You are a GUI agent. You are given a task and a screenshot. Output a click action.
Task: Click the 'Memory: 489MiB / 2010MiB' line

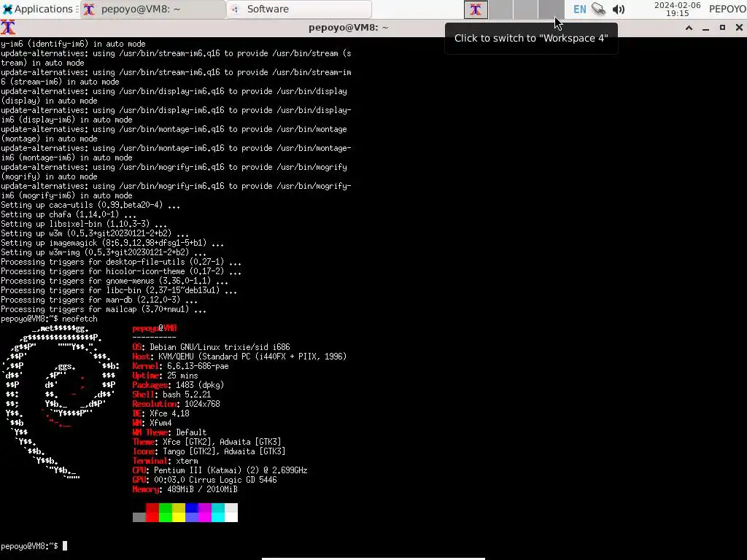click(185, 489)
